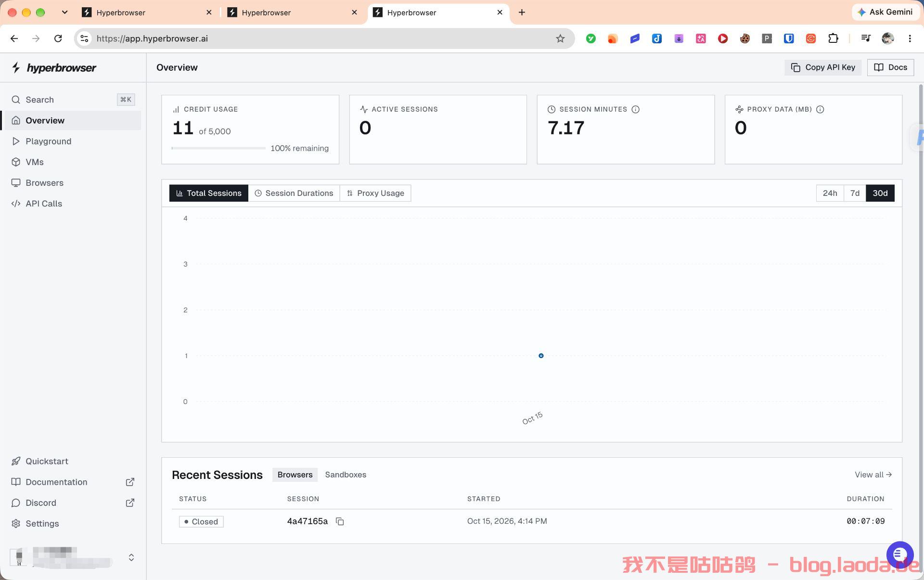Show Sandboxes recent sessions
Image resolution: width=924 pixels, height=580 pixels.
346,475
